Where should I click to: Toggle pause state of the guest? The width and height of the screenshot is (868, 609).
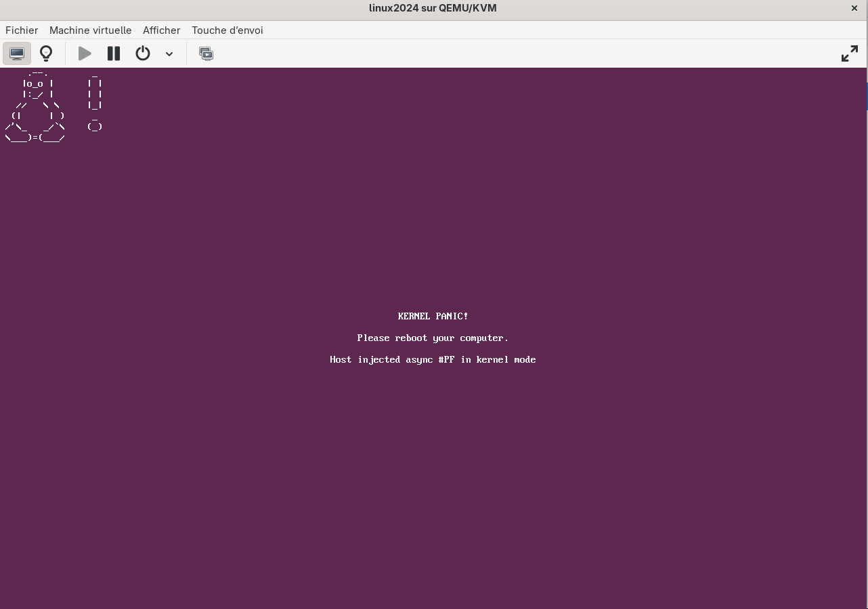113,53
